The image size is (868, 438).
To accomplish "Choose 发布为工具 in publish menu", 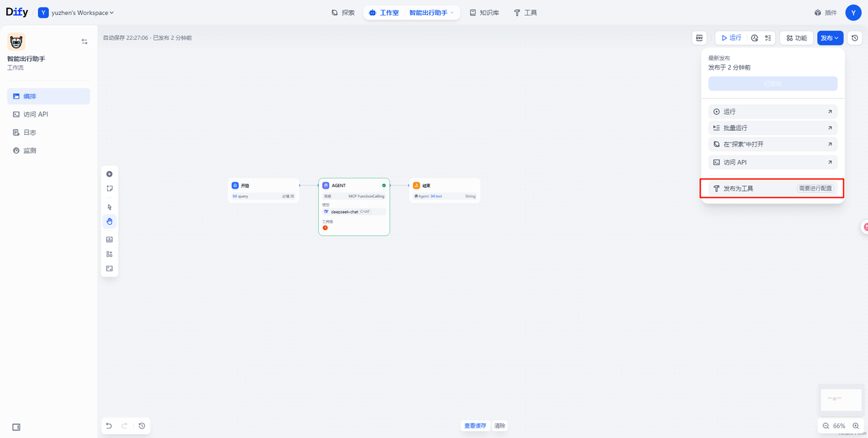I will coord(738,188).
